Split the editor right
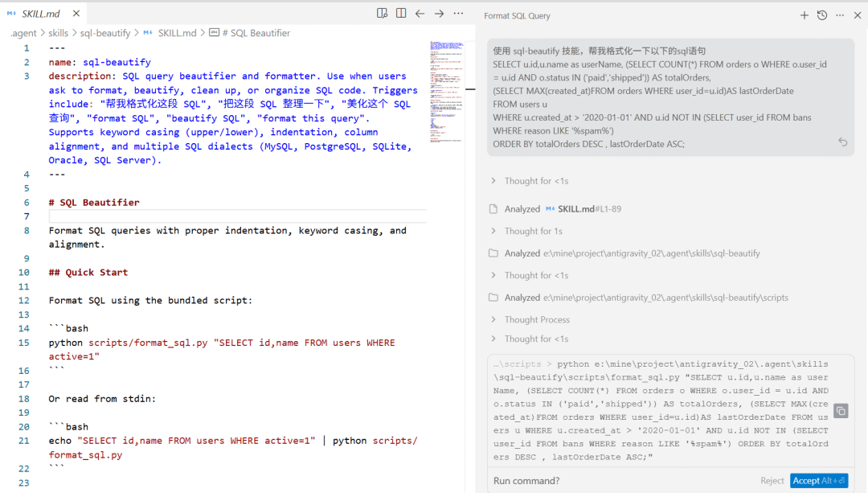 point(401,14)
